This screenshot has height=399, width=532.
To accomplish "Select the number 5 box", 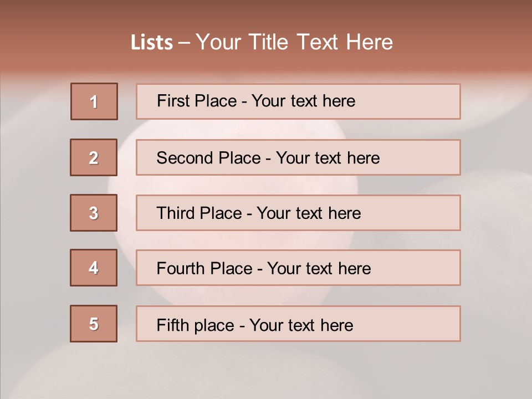I will [x=94, y=324].
